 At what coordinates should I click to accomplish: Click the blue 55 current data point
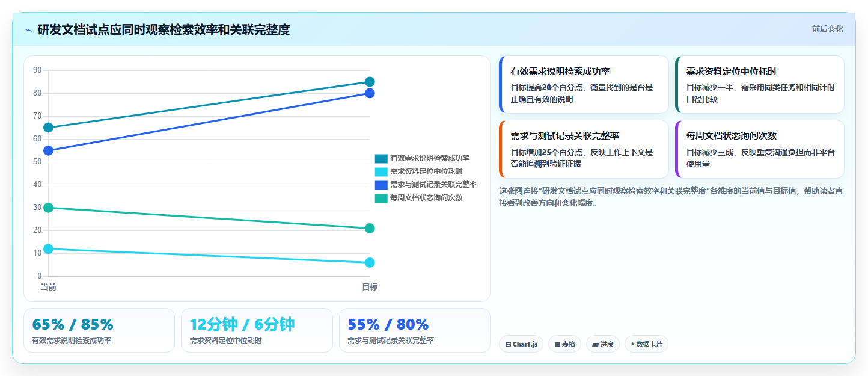(x=49, y=150)
